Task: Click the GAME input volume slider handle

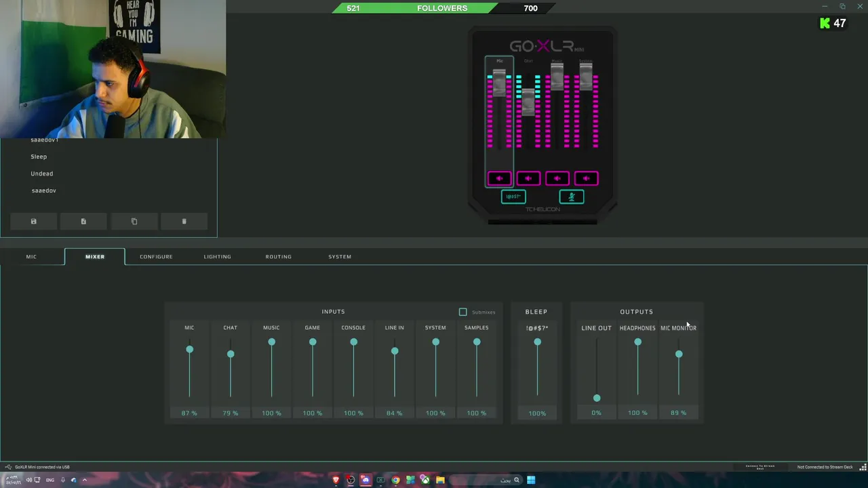Action: pos(313,342)
